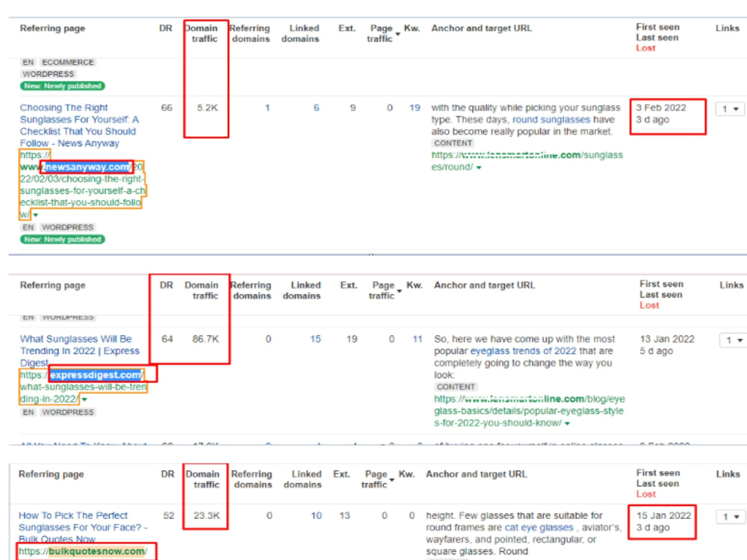Click the Ext. value 9
The width and height of the screenshot is (747, 560).
(353, 108)
